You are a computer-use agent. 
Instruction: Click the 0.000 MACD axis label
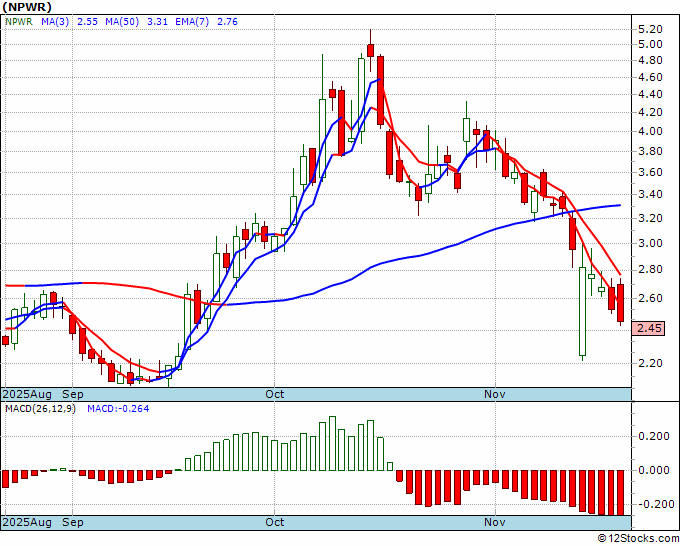pyautogui.click(x=654, y=470)
